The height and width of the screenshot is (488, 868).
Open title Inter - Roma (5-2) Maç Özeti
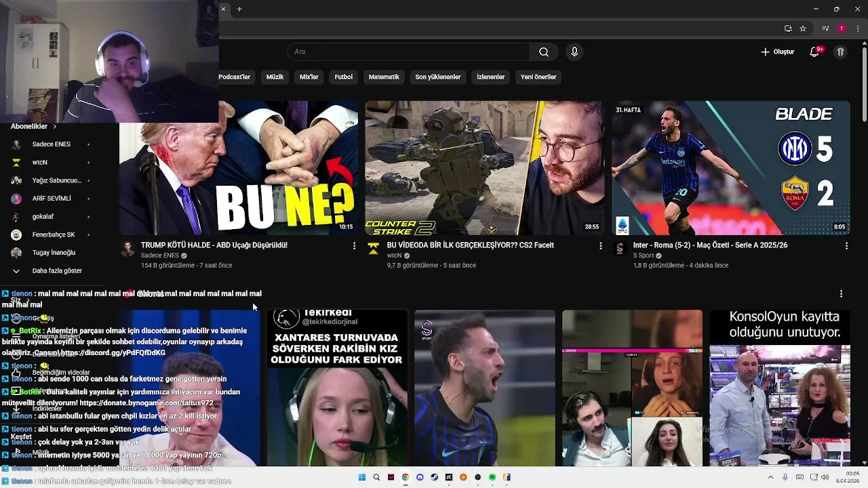point(710,245)
